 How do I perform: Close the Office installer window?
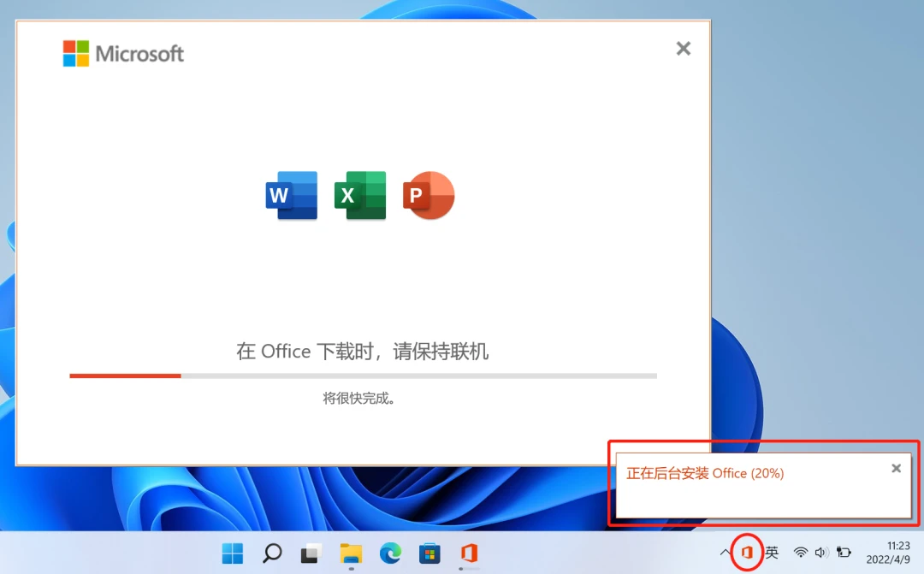683,48
